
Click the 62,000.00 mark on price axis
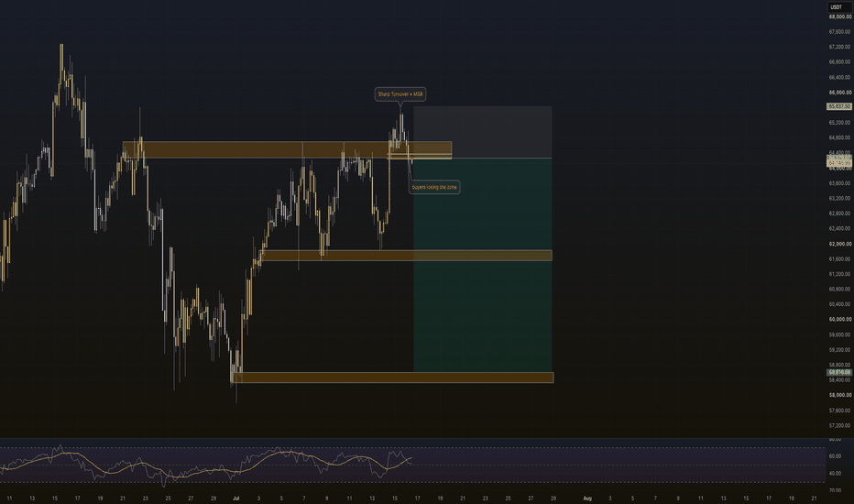840,244
